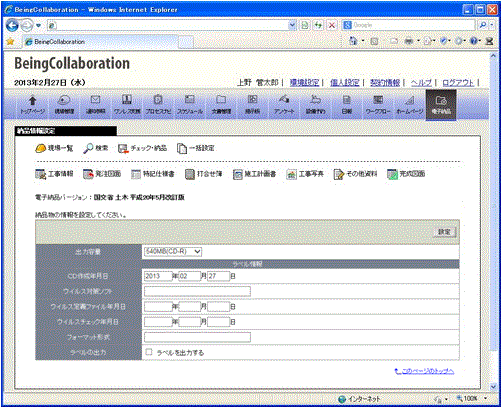Open the プロセスナビ navigation icon
The image size is (502, 408).
pos(158,105)
